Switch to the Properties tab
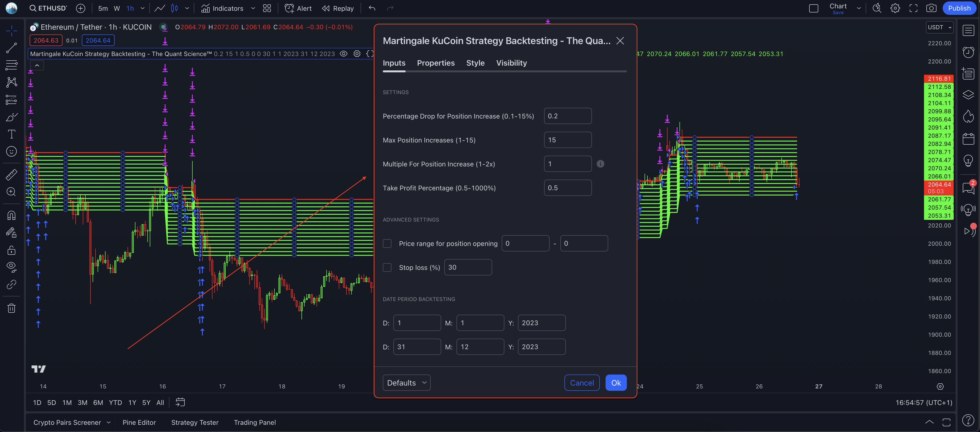The image size is (980, 432). pos(436,63)
